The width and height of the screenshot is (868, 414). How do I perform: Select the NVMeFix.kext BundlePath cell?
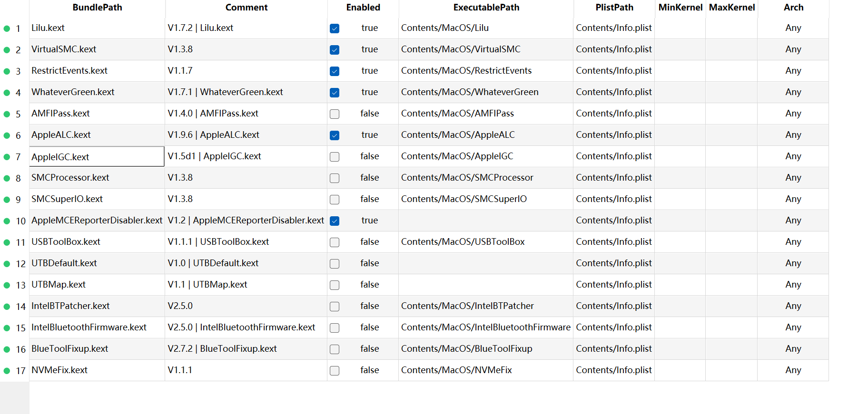97,370
